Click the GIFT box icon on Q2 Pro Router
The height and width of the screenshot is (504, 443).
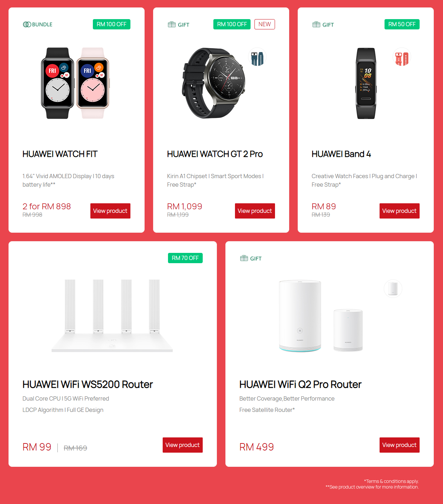click(244, 258)
